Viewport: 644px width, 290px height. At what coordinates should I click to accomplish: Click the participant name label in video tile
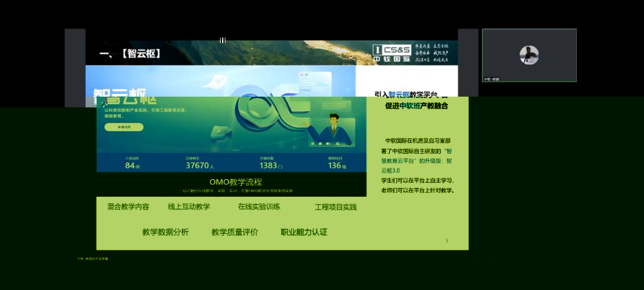[x=491, y=79]
